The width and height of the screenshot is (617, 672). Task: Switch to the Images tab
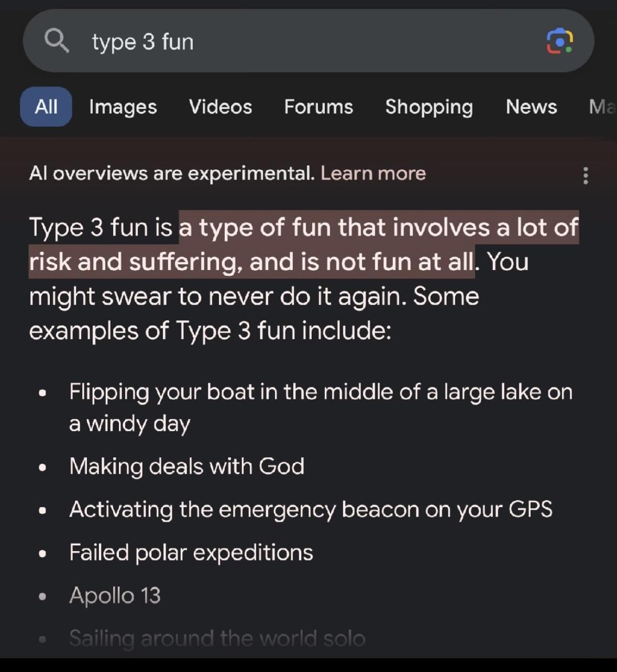(x=123, y=107)
